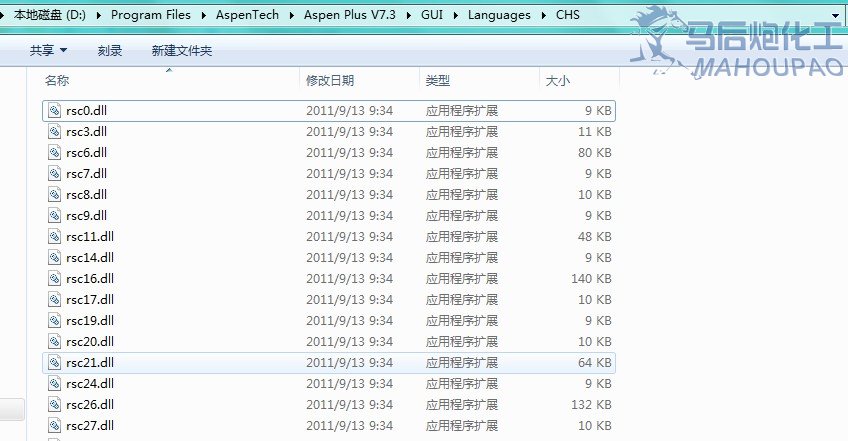This screenshot has height=441, width=848.
Task: Go to Aspen Plus V7.3 in address bar
Action: point(350,15)
